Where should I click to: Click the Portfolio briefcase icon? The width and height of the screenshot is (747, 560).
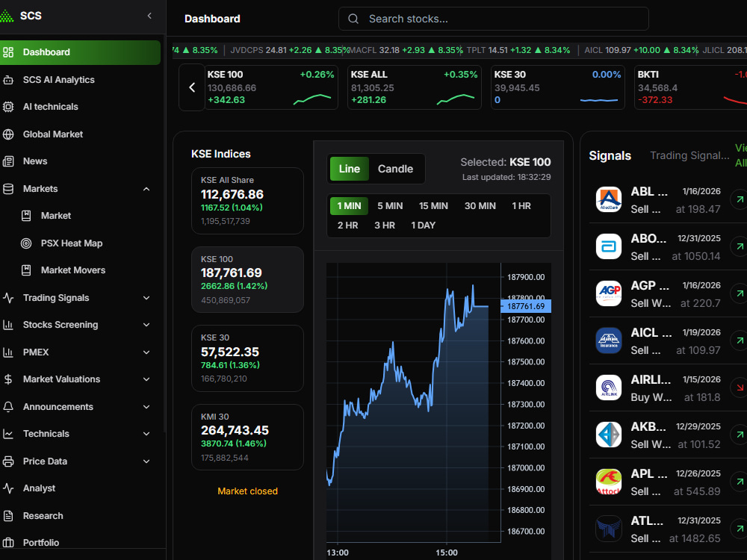8,542
